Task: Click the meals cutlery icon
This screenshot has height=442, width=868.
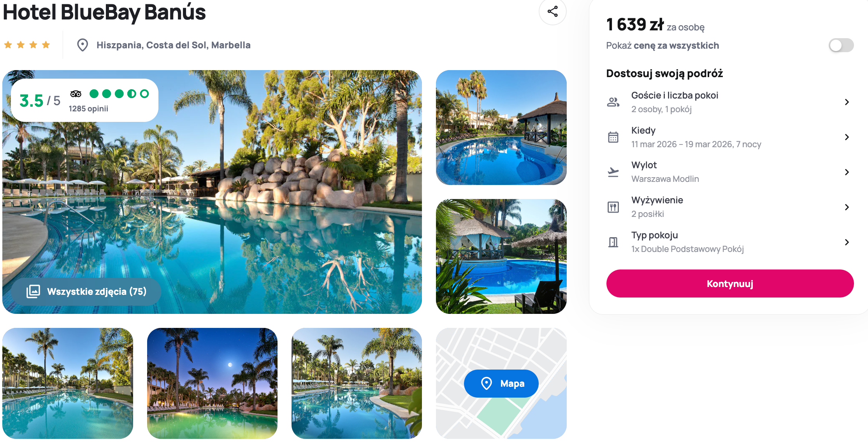Action: tap(613, 207)
